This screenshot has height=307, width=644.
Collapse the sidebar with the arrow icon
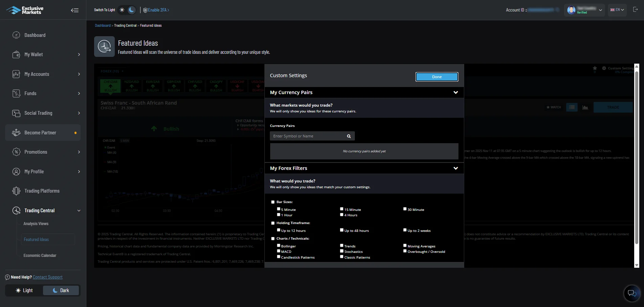click(74, 10)
